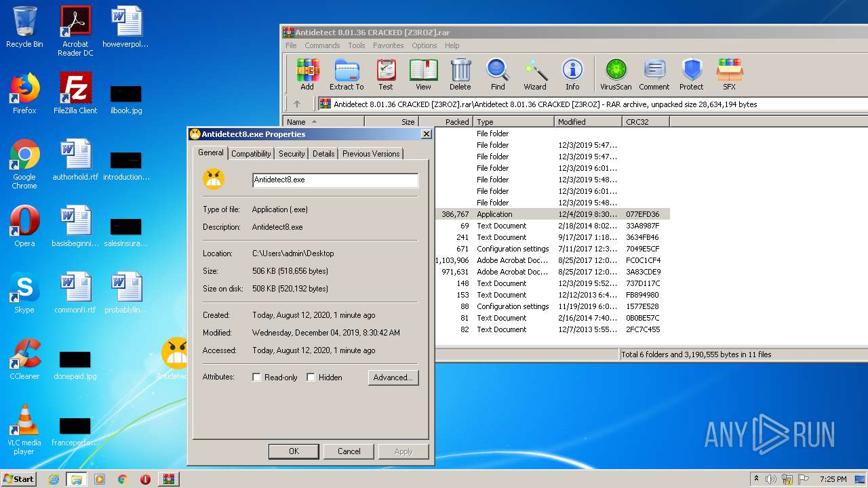Click the SFX toolbar icon

coord(729,75)
